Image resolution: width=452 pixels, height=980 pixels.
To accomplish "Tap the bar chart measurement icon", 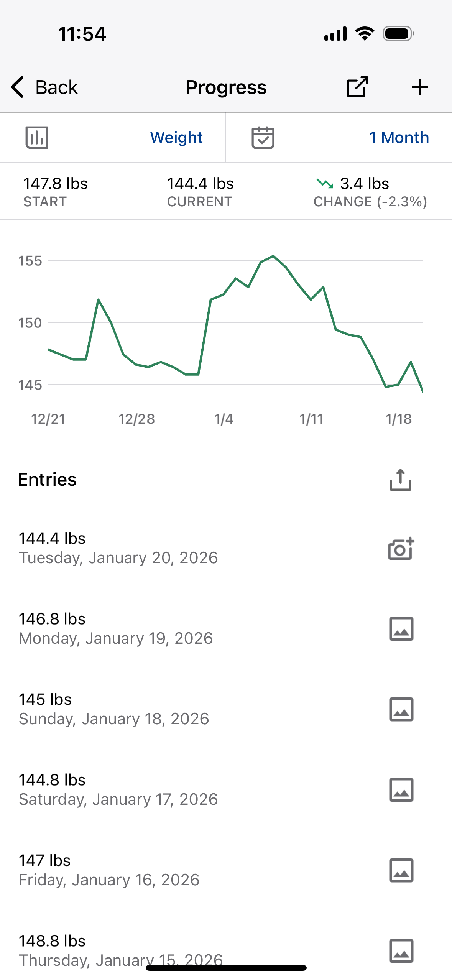I will click(x=37, y=137).
